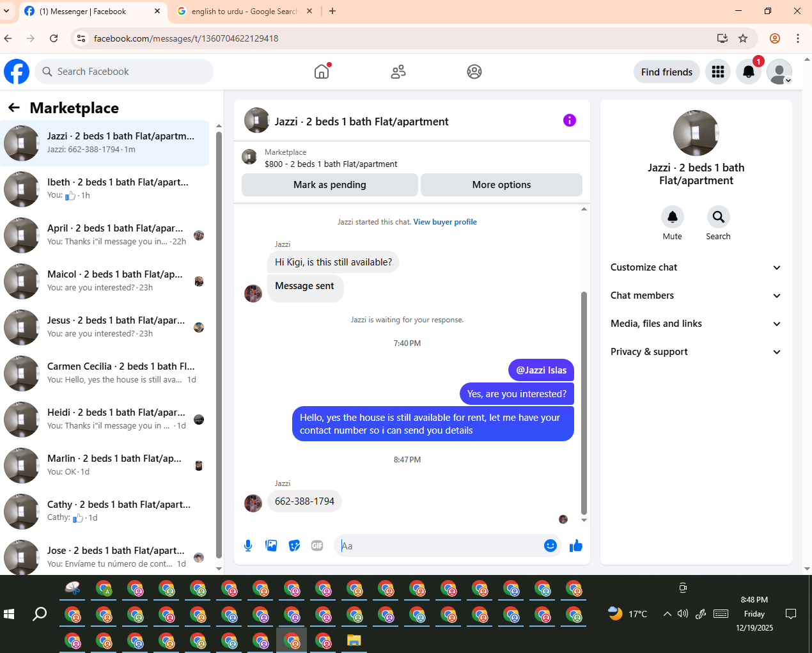
Task: Expand Media, files and links section
Action: tap(696, 324)
